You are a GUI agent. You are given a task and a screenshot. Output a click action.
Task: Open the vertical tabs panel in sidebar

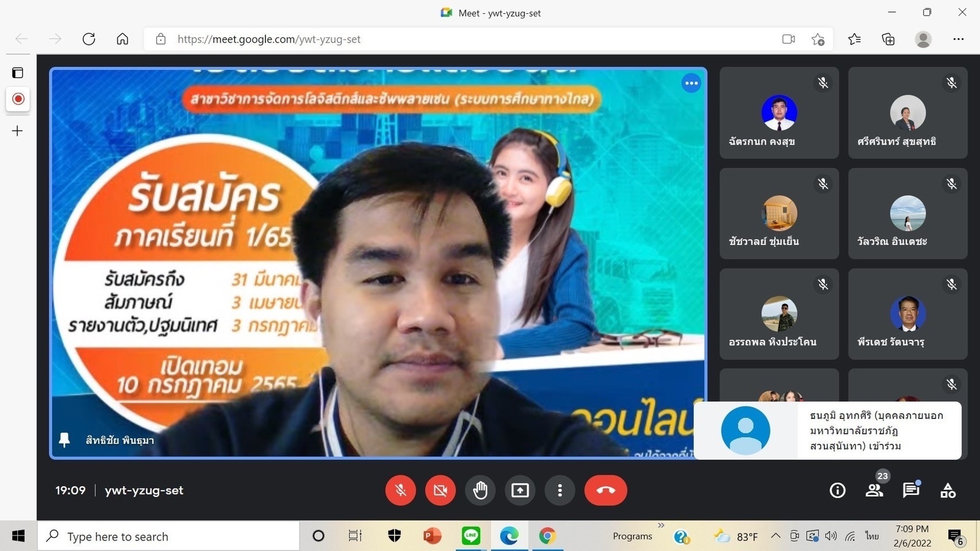point(18,73)
